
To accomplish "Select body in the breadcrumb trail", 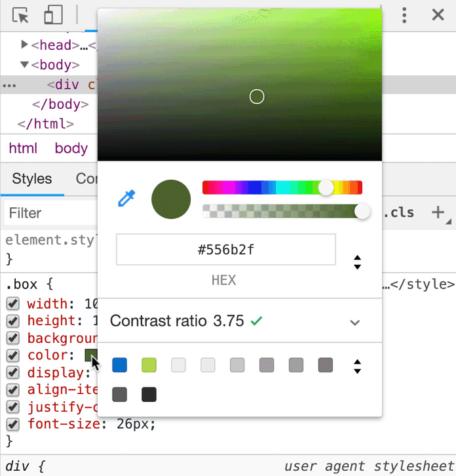I will coord(71,148).
